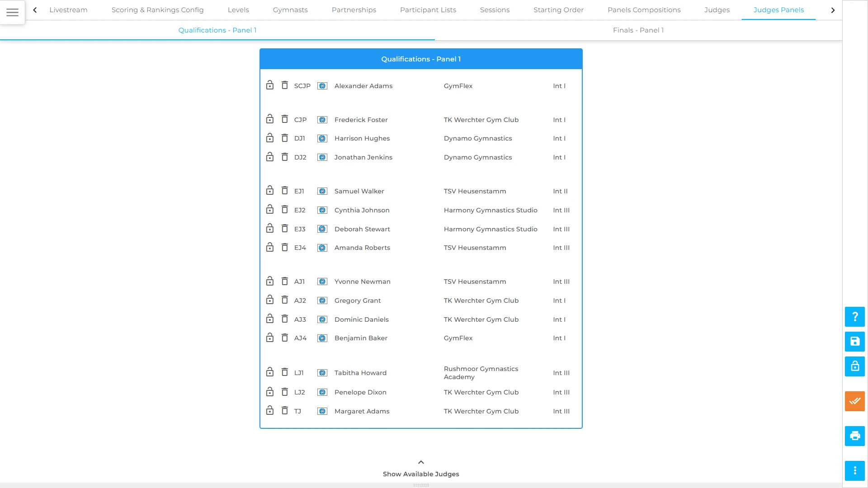The width and height of the screenshot is (868, 488).
Task: Delete AJ3 judge Dominic Daniels
Action: point(285,319)
